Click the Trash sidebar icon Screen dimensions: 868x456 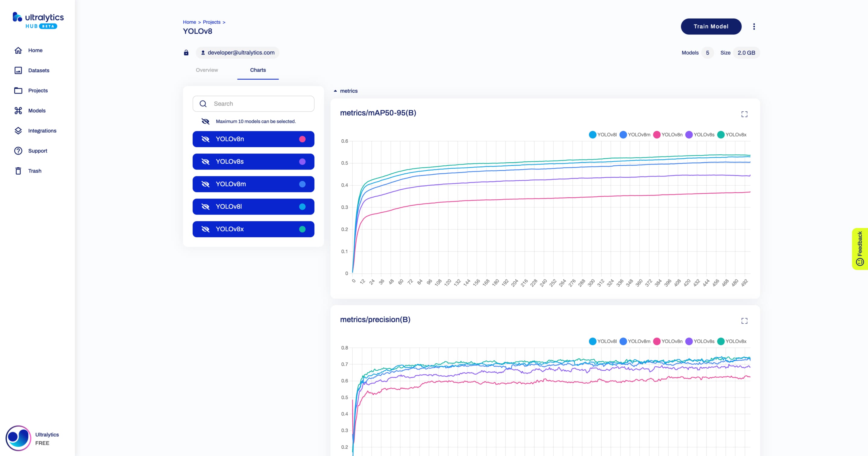click(18, 171)
